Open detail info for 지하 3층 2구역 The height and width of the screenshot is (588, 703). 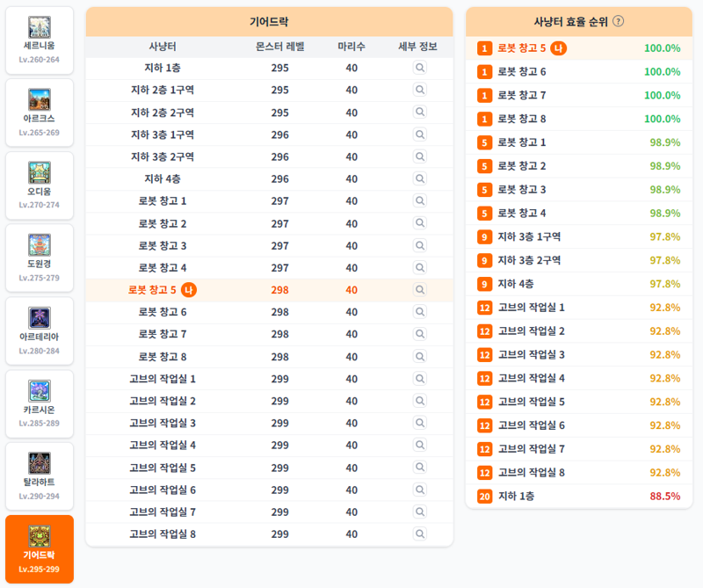click(420, 156)
